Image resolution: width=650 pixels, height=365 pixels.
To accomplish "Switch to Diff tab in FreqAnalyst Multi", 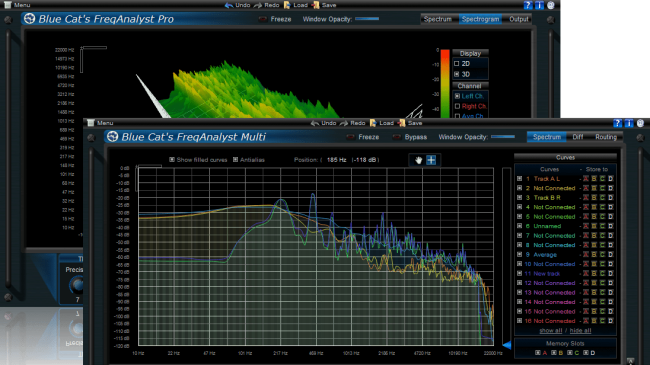I will click(577, 137).
